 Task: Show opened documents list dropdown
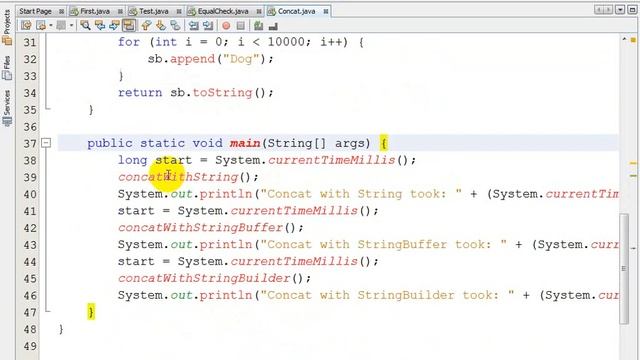(620, 9)
